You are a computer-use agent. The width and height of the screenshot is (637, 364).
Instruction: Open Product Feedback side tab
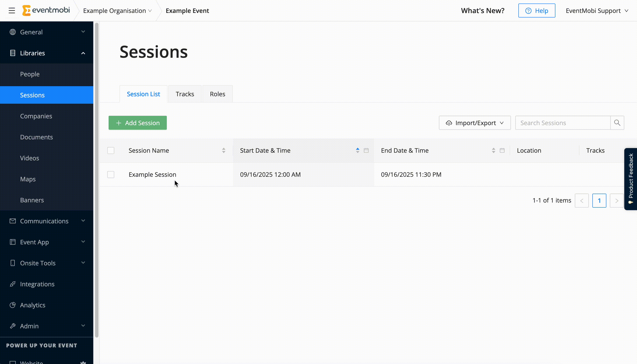point(631,179)
